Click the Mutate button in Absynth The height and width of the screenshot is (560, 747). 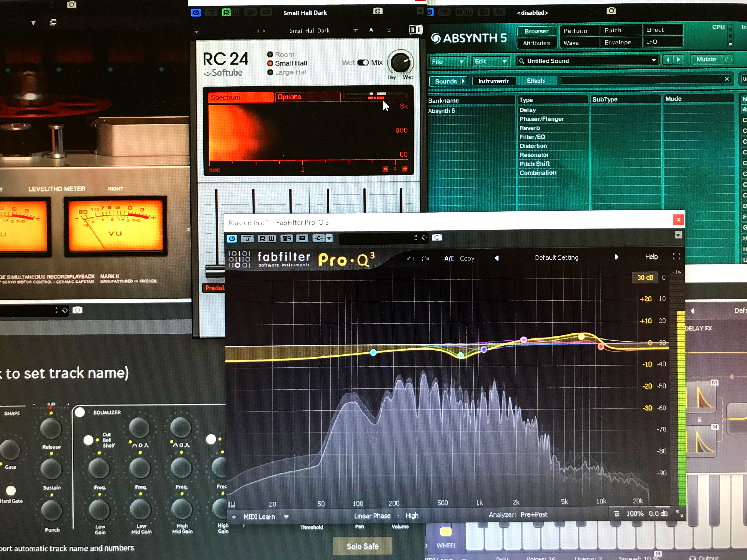pyautogui.click(x=706, y=59)
